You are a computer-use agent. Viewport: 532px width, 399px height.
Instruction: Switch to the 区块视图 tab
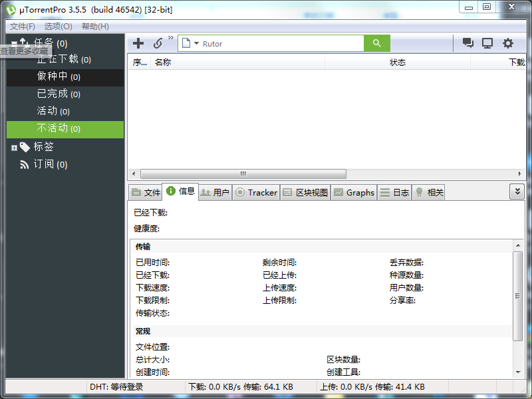point(305,193)
